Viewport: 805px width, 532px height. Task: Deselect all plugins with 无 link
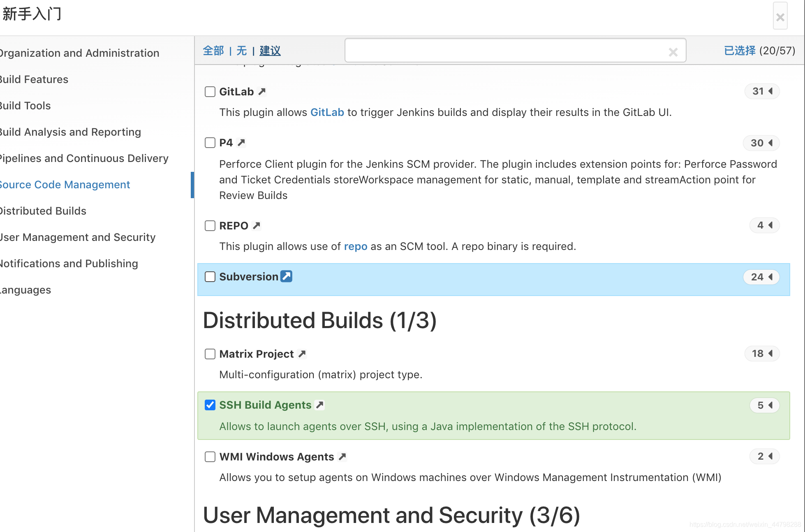click(x=242, y=51)
